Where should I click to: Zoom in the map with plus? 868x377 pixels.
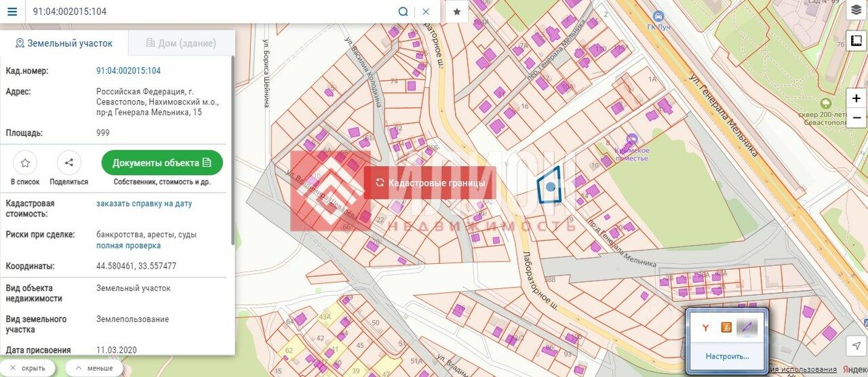tap(856, 98)
